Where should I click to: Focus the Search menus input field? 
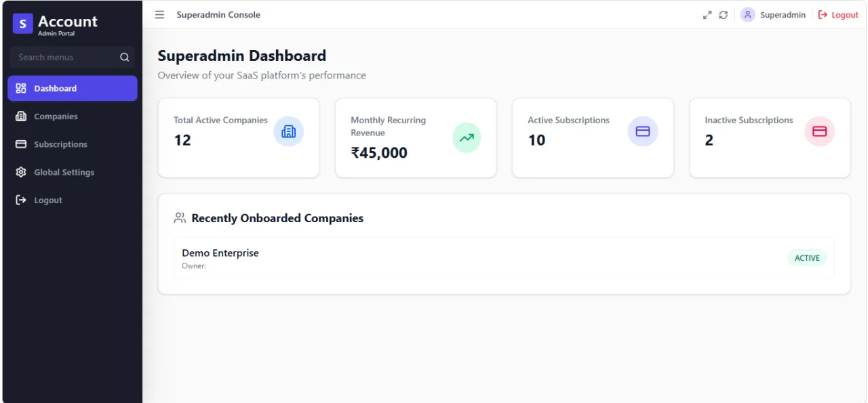(72, 58)
